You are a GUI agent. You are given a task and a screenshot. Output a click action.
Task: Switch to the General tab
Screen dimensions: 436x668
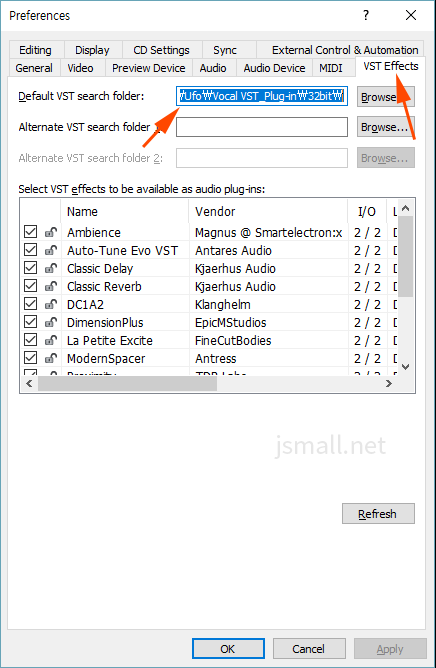click(x=34, y=68)
